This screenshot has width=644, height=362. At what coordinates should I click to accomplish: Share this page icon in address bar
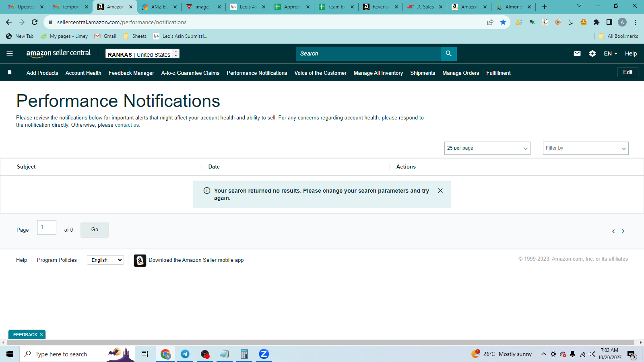(490, 22)
